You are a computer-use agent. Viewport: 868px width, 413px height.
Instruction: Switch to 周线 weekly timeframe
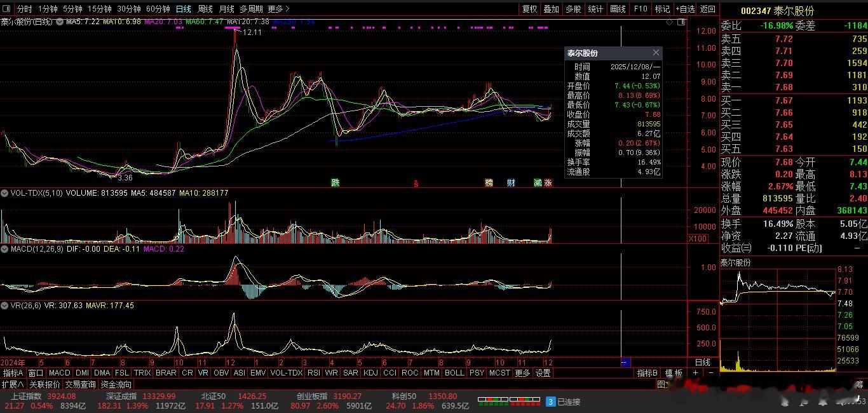point(205,9)
